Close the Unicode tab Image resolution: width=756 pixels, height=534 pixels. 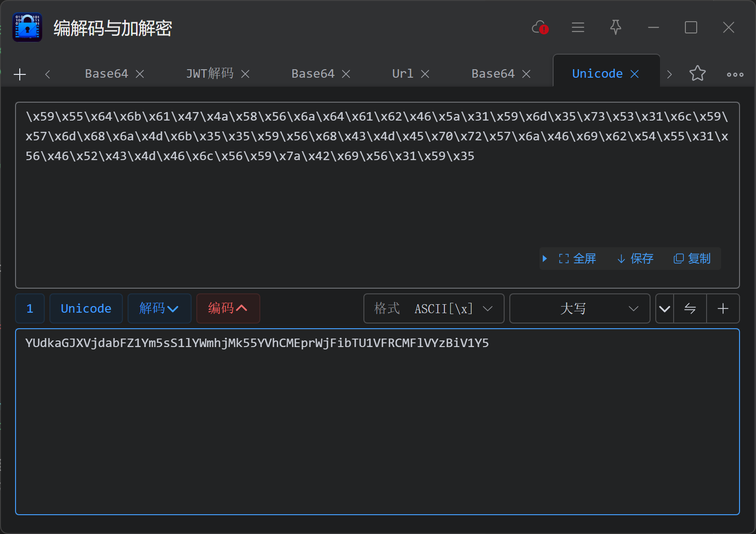coord(635,74)
